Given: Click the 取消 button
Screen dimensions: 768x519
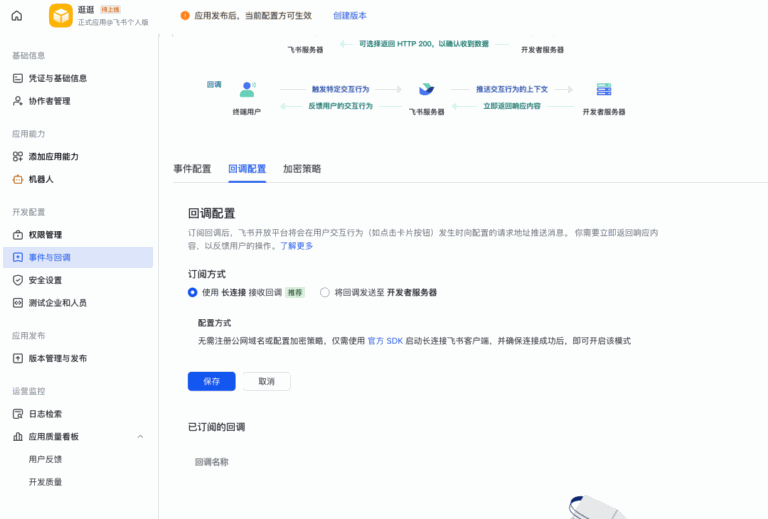Looking at the screenshot, I should pyautogui.click(x=266, y=381).
